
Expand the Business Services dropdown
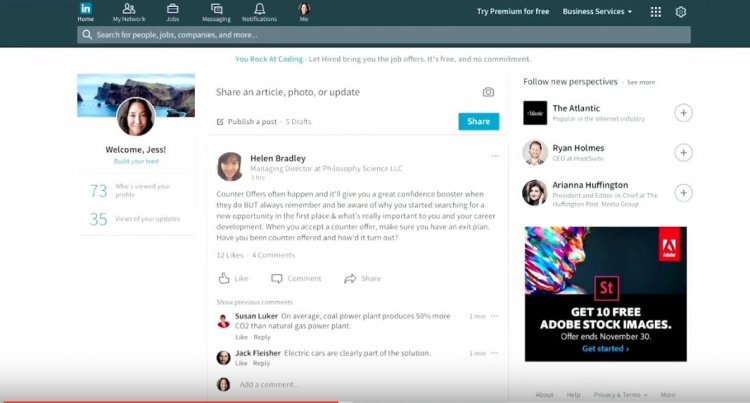coord(597,11)
